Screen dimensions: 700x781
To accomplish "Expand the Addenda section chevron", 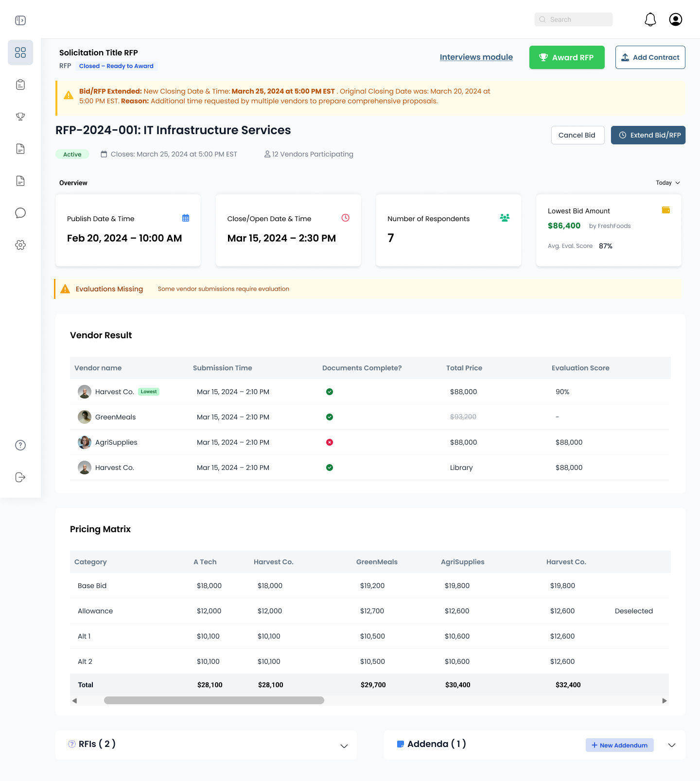I will pos(672,745).
